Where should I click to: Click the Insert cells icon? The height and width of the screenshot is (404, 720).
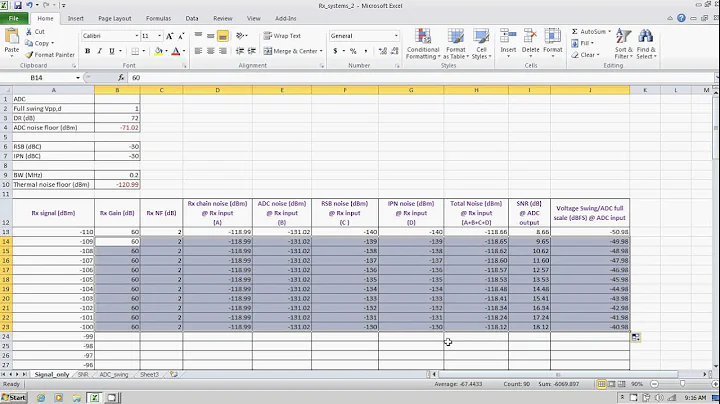(508, 36)
